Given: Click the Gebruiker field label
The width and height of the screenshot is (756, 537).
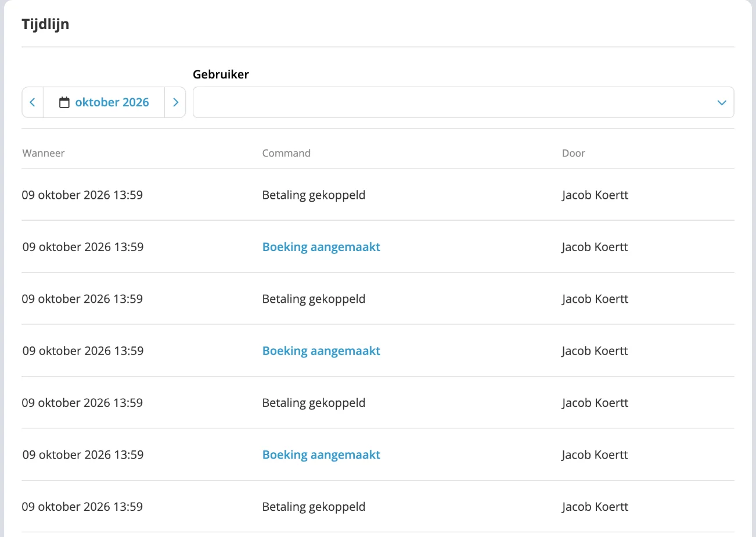Looking at the screenshot, I should point(221,74).
